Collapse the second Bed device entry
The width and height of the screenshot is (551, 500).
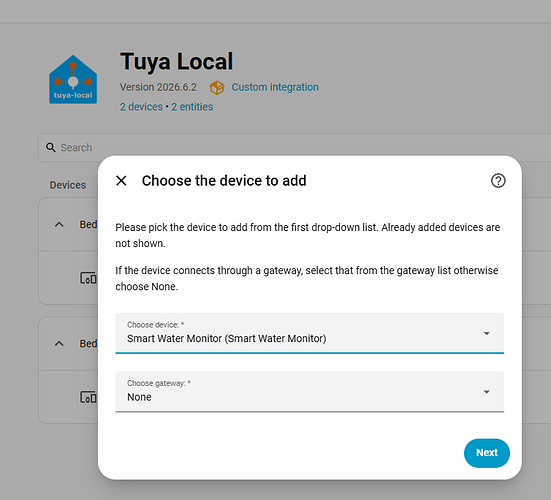59,343
